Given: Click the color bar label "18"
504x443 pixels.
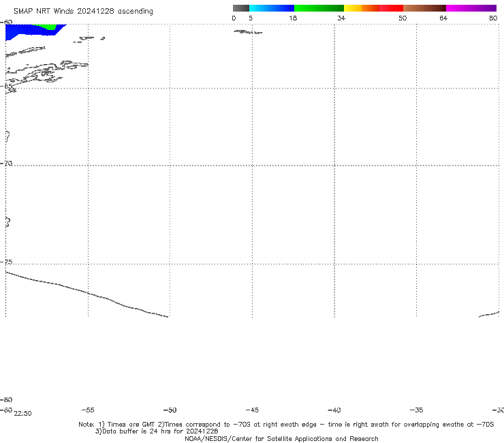Looking at the screenshot, I should pyautogui.click(x=293, y=18).
